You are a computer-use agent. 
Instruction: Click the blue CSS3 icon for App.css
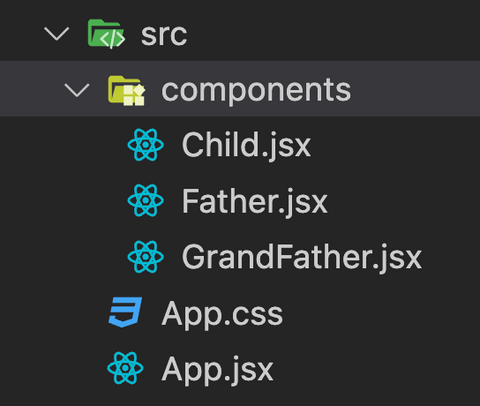125,312
